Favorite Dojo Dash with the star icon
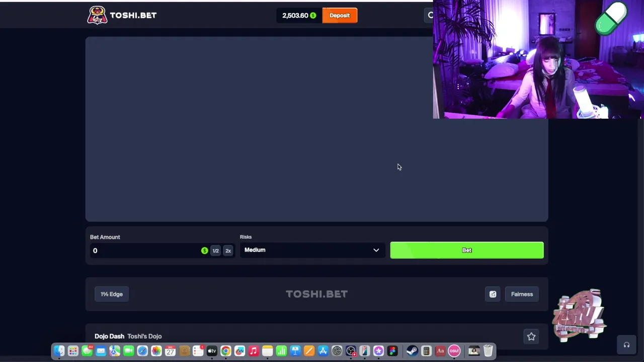644x362 pixels. tap(531, 336)
